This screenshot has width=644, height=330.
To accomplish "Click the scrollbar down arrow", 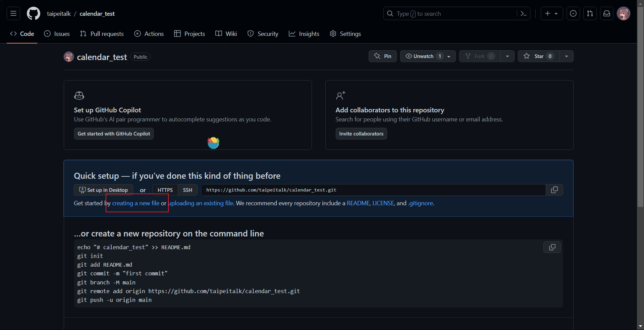I will click(x=640, y=326).
